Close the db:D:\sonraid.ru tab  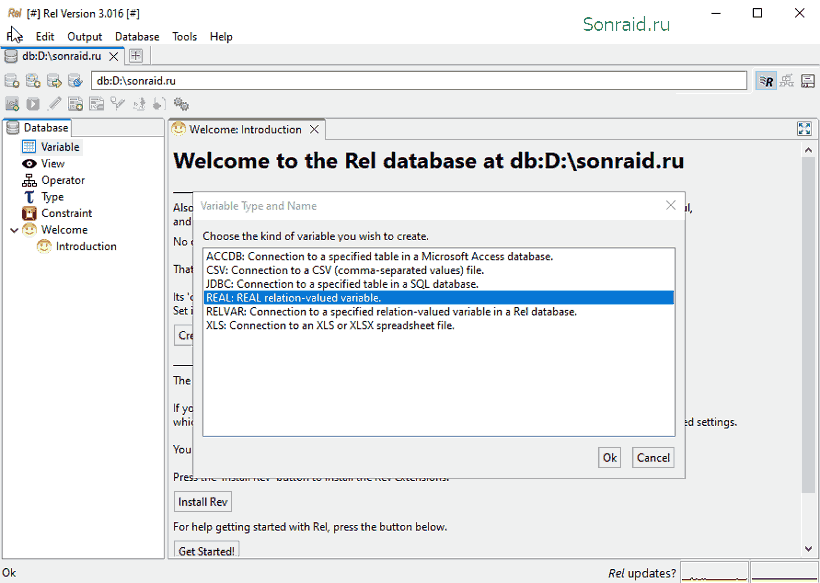click(x=113, y=56)
